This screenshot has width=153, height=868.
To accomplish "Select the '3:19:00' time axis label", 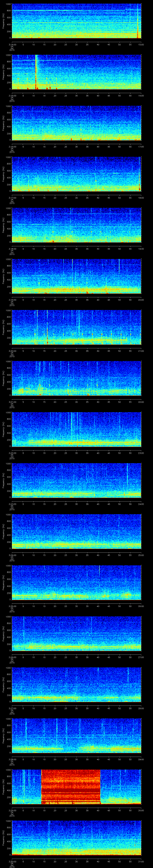I will click(12, 300).
